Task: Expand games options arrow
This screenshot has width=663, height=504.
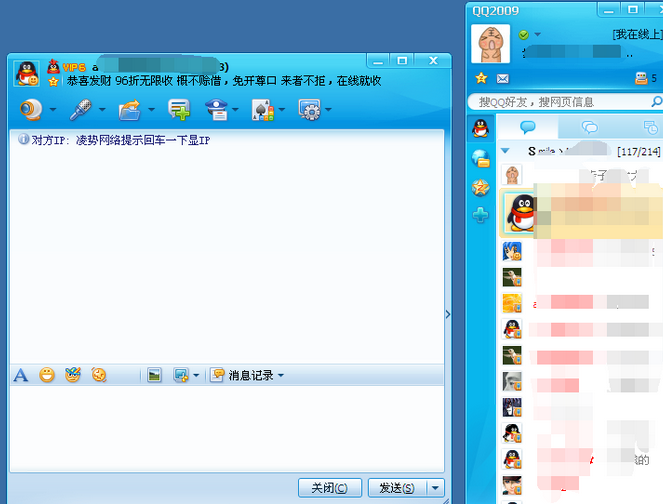Action: (282, 110)
